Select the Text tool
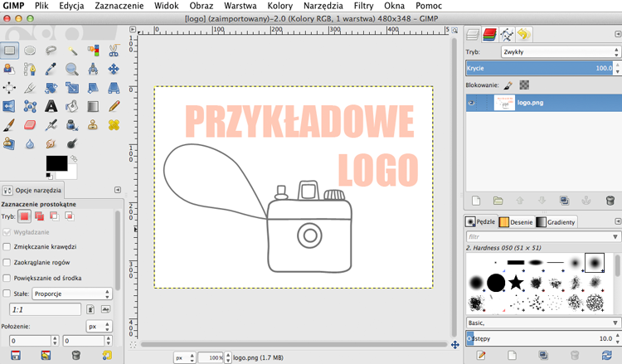Screen dimensions: 622x364 coord(51,106)
